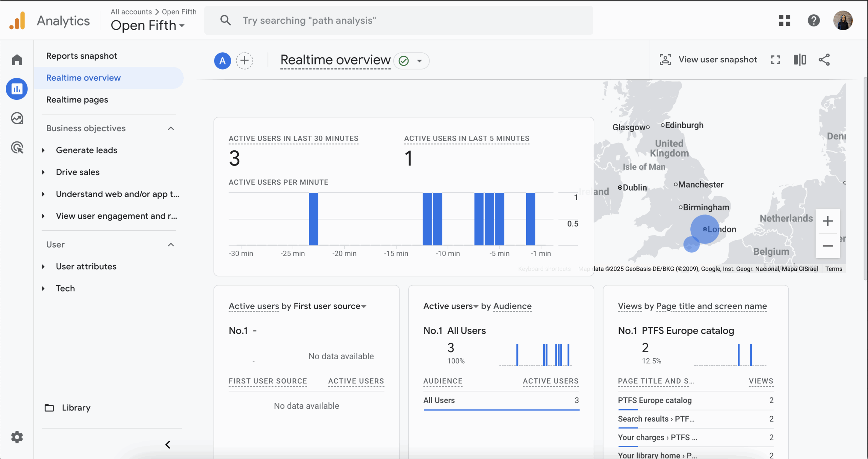Add a comparison with the plus circle
The height and width of the screenshot is (459, 868).
tap(244, 61)
